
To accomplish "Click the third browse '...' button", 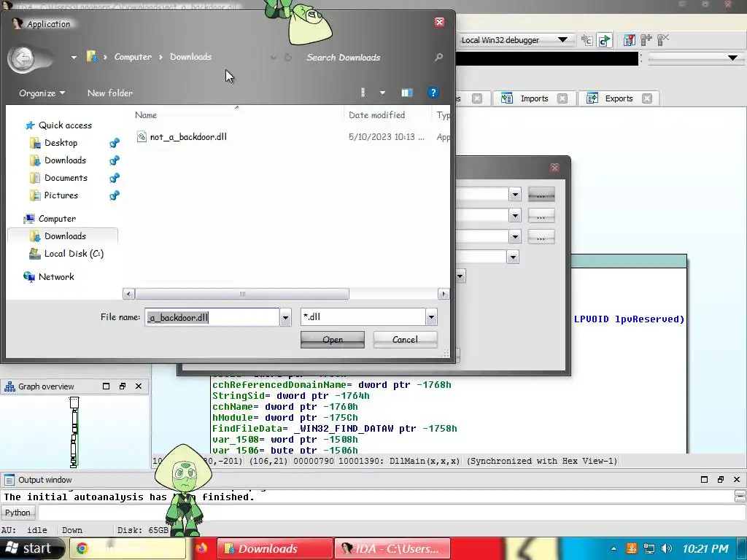I will pos(541,237).
